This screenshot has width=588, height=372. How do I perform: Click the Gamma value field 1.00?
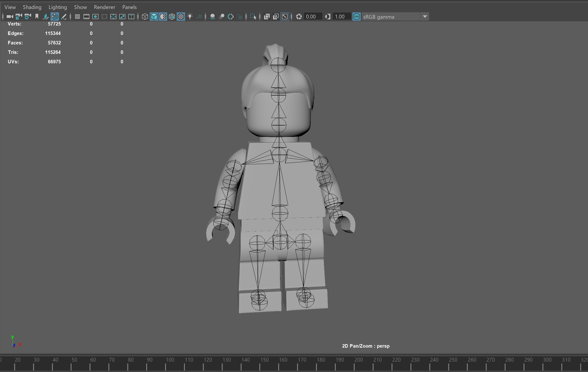tap(342, 17)
